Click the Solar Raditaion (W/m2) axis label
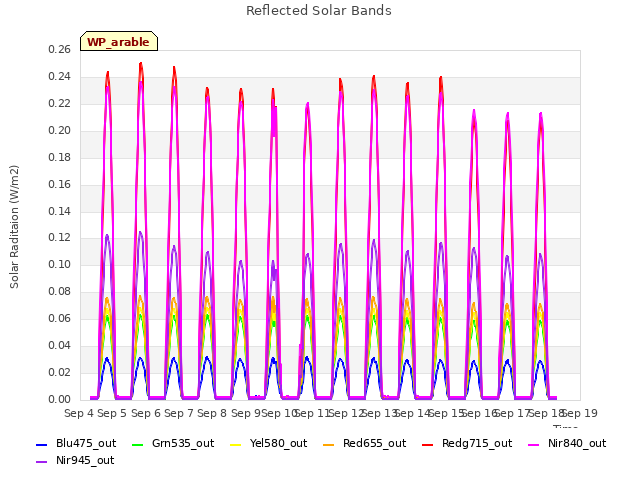The height and width of the screenshot is (480, 640). (x=14, y=227)
